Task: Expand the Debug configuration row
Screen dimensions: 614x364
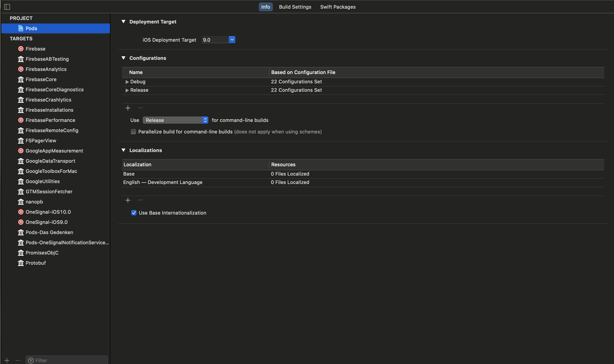Action: tap(127, 82)
